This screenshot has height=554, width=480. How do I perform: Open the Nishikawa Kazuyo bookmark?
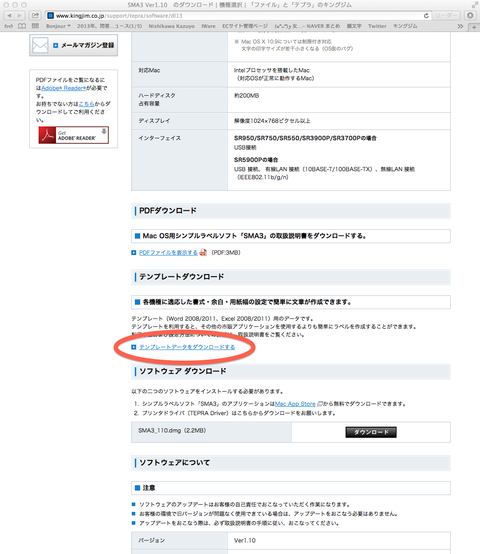(171, 26)
